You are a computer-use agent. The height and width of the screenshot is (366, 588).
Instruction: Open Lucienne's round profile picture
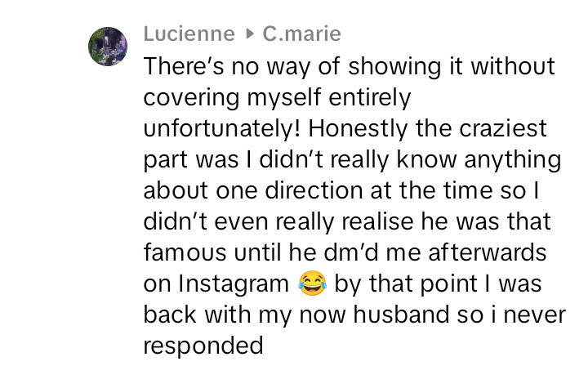(x=108, y=47)
